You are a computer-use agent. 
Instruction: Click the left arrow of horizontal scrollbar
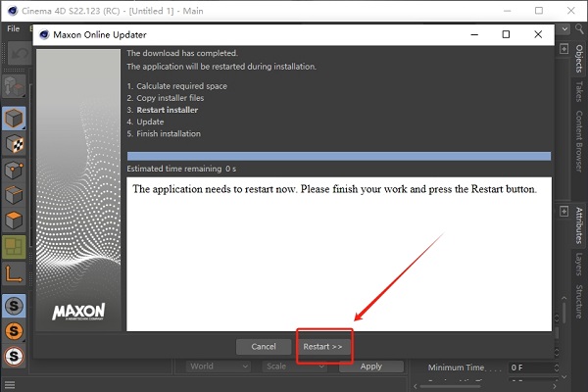tap(416, 386)
